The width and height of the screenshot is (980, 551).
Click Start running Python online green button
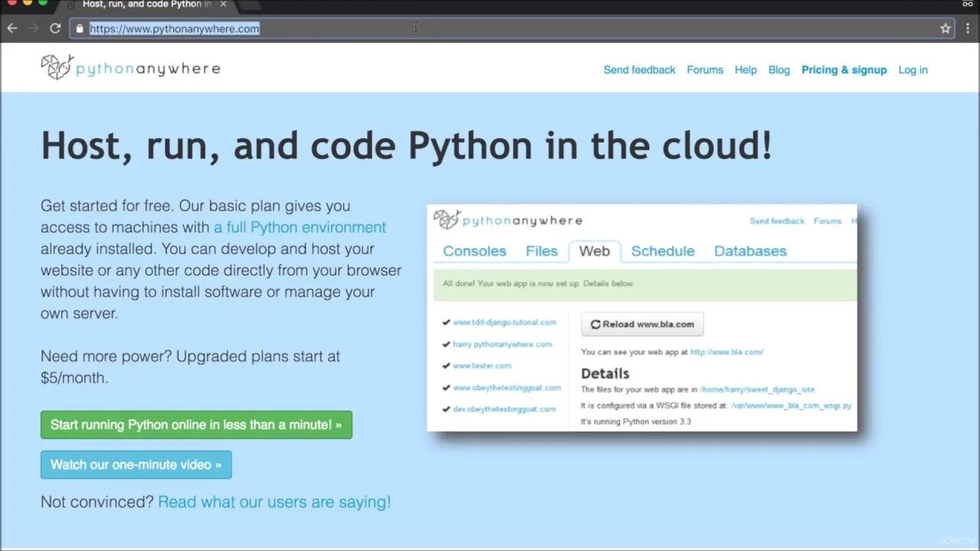(x=196, y=425)
